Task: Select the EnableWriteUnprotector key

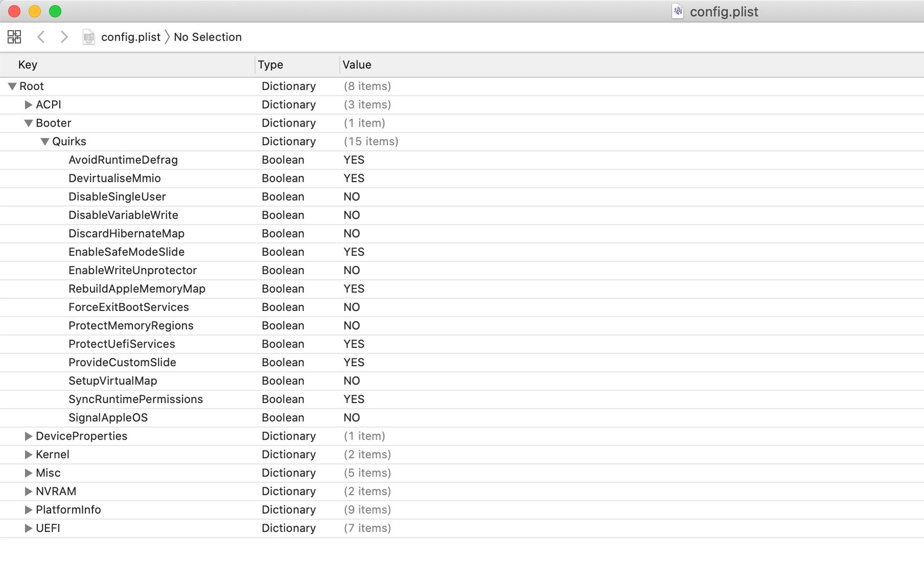Action: pos(133,270)
